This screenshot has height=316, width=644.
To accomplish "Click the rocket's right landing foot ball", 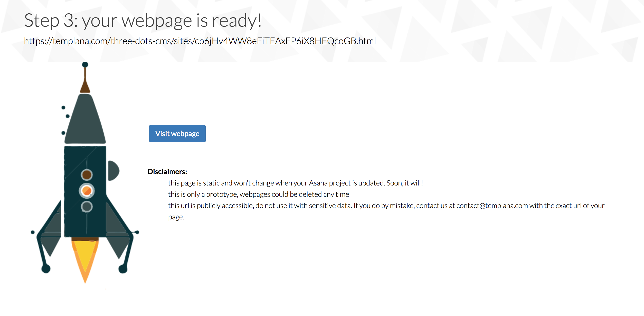I will [123, 269].
